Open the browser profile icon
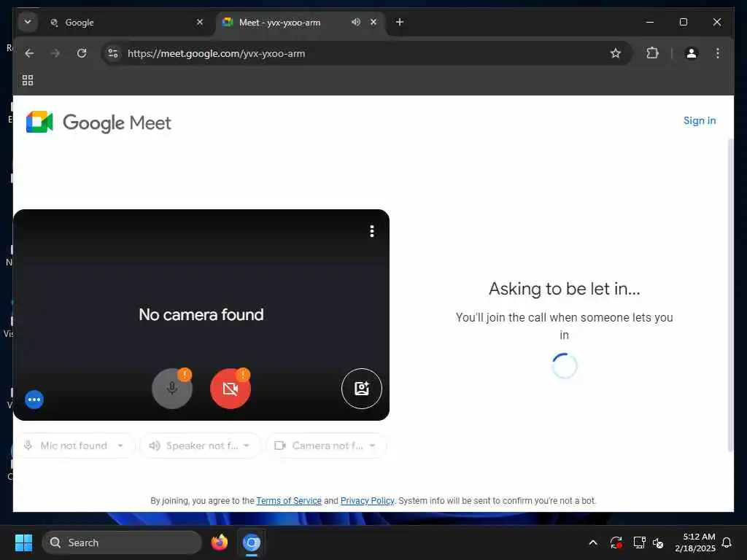The height and width of the screenshot is (560, 747). [692, 53]
